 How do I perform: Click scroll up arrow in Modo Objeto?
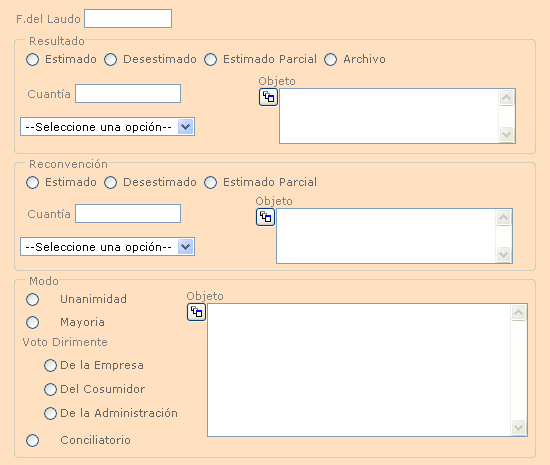coord(518,313)
